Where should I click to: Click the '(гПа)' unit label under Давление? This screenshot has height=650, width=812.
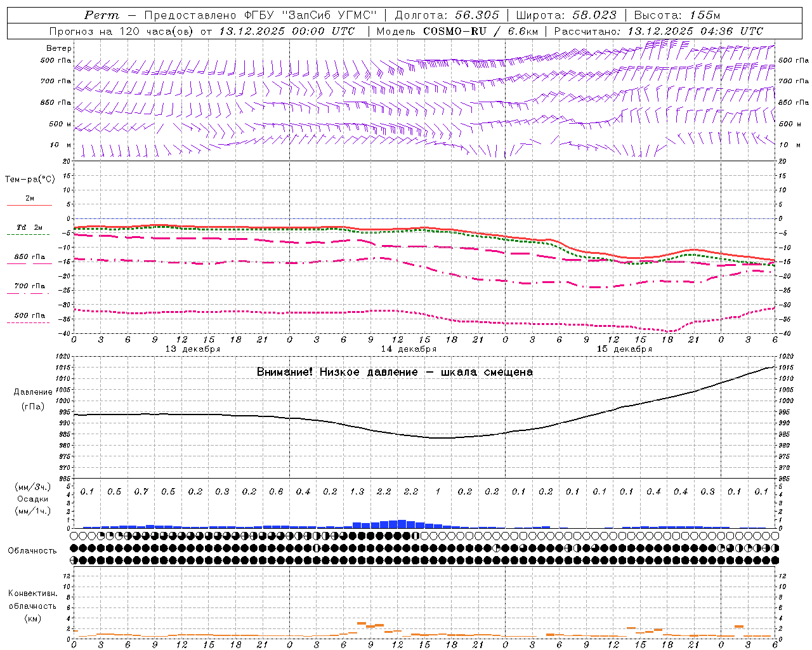click(33, 406)
